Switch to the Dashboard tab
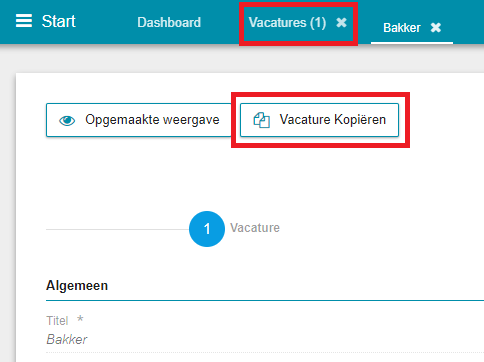The image size is (484, 362). click(x=169, y=22)
